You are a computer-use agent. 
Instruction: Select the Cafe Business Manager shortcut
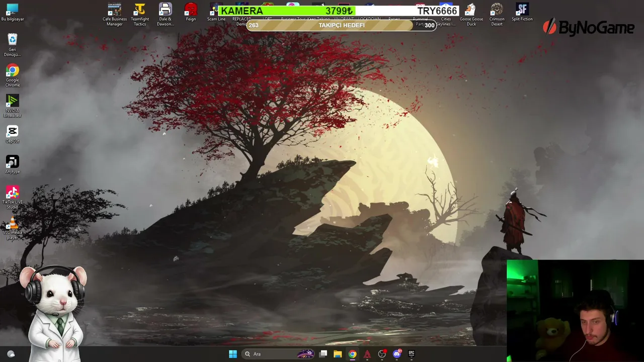click(115, 15)
